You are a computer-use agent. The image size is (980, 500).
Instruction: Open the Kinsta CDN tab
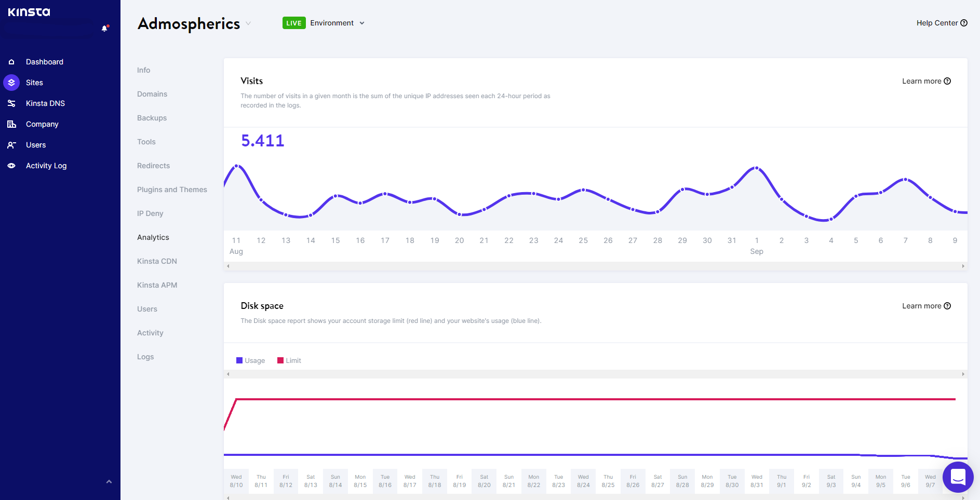pos(157,261)
